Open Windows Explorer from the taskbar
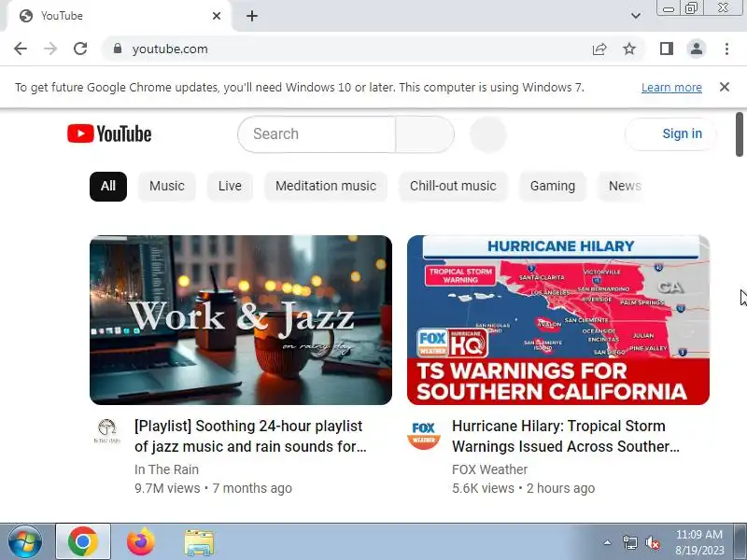The width and height of the screenshot is (747, 560). (x=199, y=543)
